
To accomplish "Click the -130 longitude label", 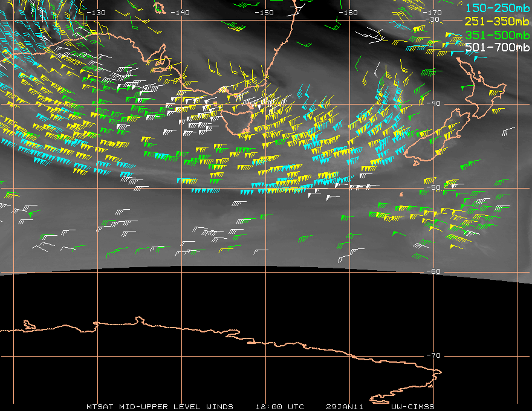I will click(x=96, y=13).
